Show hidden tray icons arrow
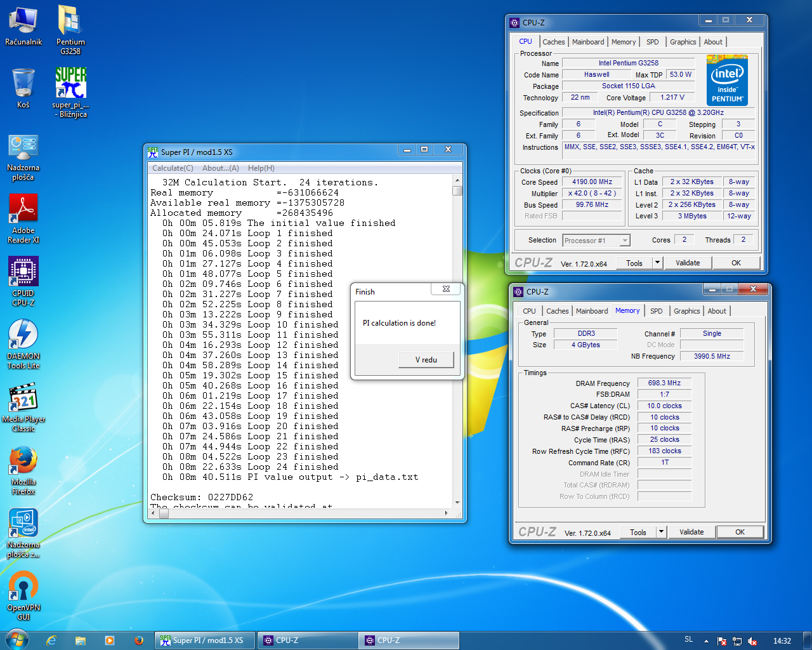 [x=706, y=641]
